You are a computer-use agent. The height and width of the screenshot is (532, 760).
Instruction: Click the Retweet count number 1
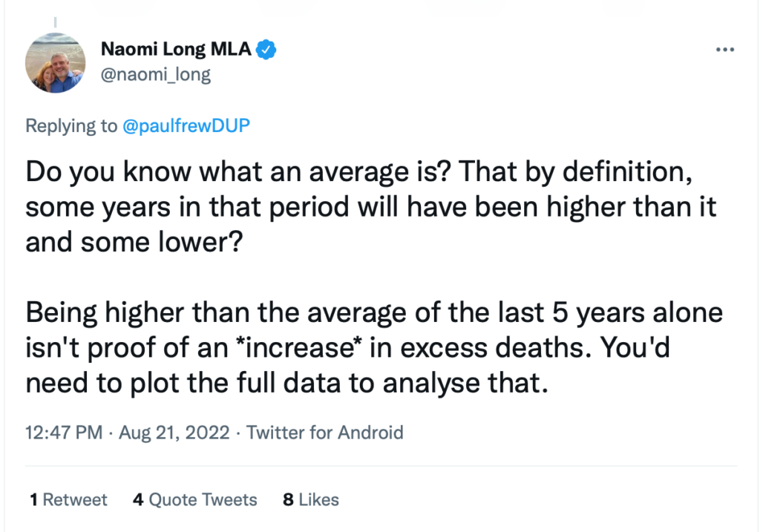click(33, 499)
